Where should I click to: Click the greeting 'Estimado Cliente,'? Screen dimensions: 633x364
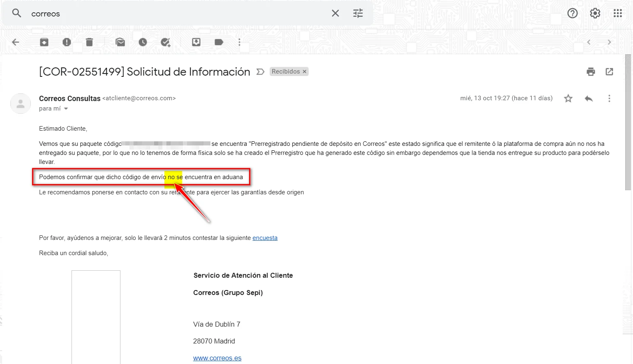point(63,129)
